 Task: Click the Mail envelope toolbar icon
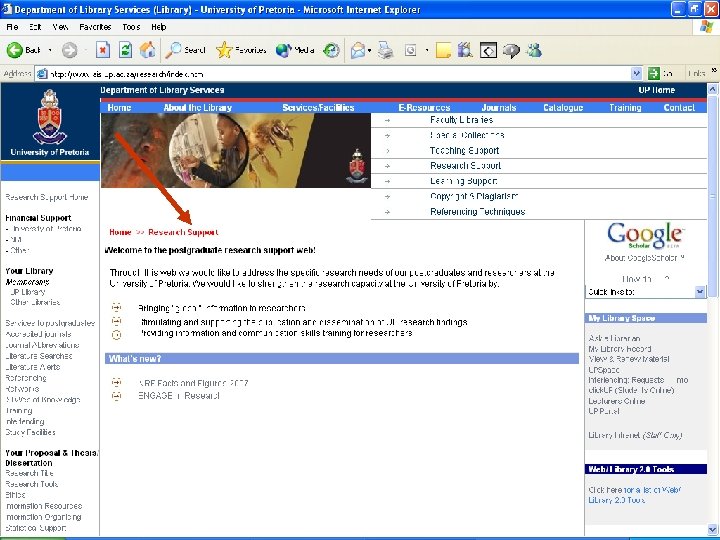[358, 50]
